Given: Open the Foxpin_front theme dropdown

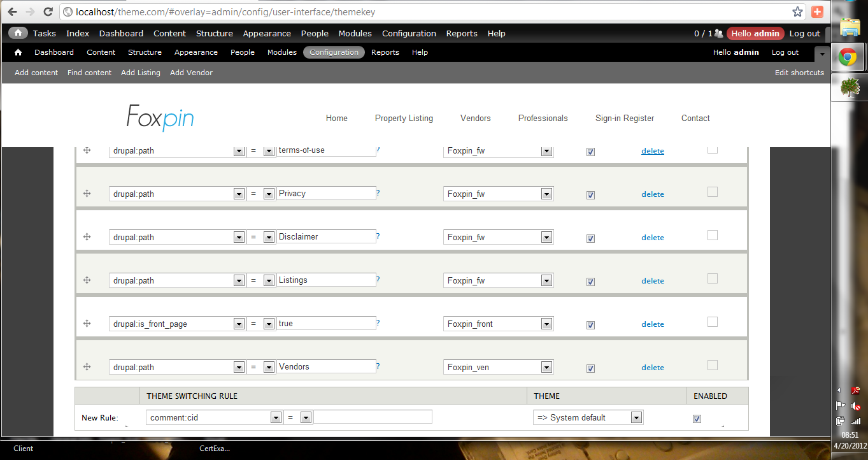Looking at the screenshot, I should [498, 324].
